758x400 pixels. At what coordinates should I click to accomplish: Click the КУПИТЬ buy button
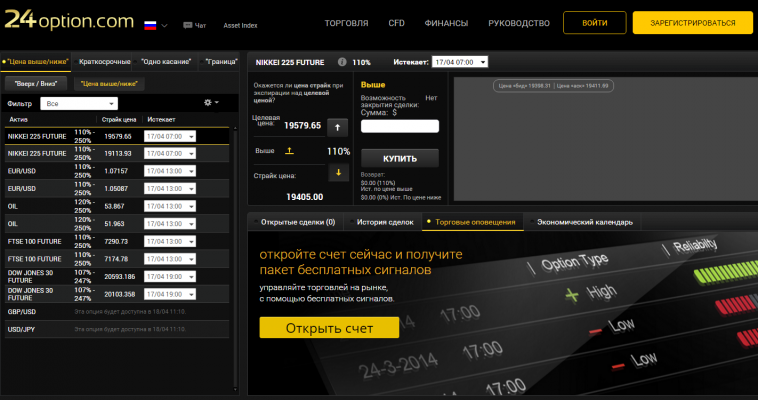(x=400, y=159)
